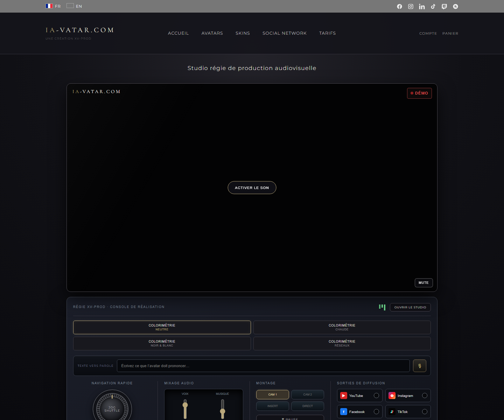Viewport: 504px width, 420px height.
Task: Switch to CAM 2 in montage
Action: (x=308, y=394)
